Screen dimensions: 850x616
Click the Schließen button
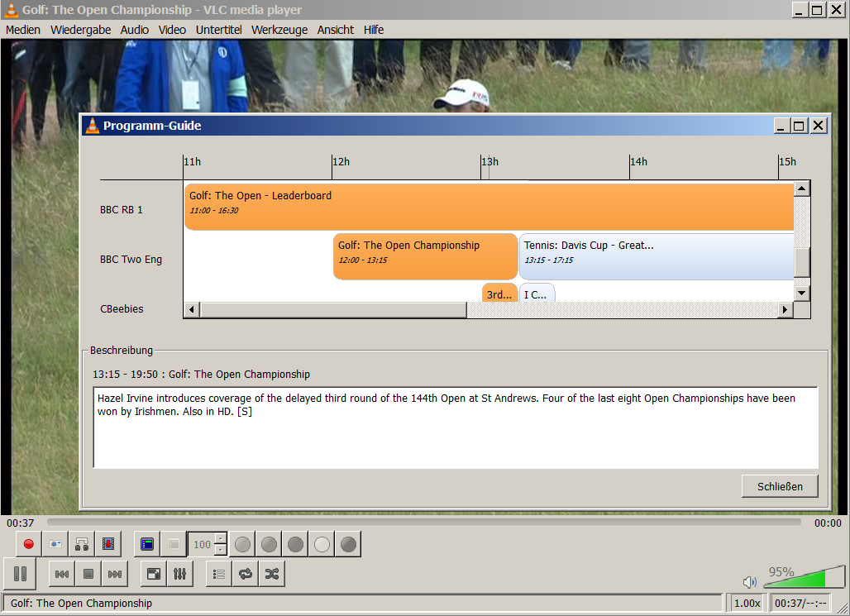(x=780, y=486)
